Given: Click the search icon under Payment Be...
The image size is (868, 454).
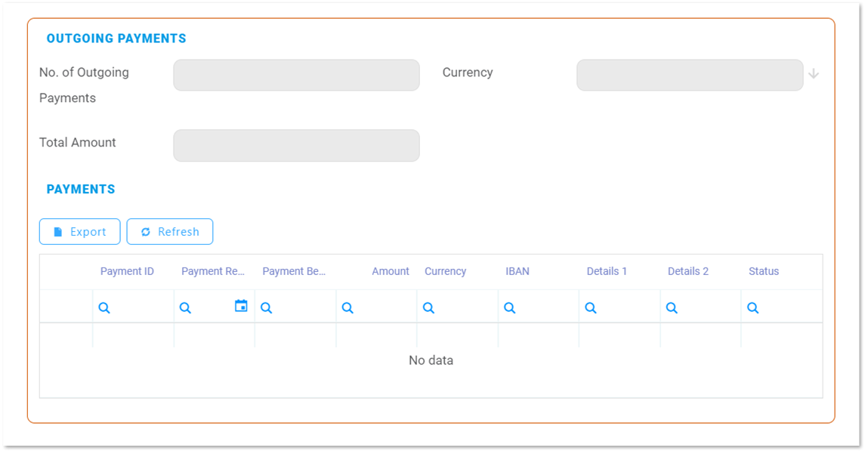Looking at the screenshot, I should pyautogui.click(x=266, y=308).
